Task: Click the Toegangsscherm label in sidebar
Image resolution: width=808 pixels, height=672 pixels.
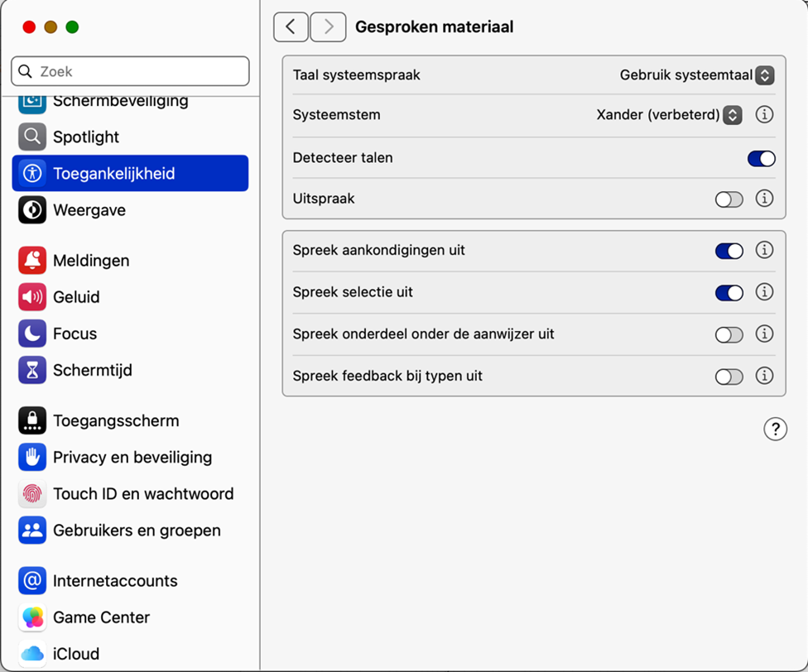Action: 116,420
